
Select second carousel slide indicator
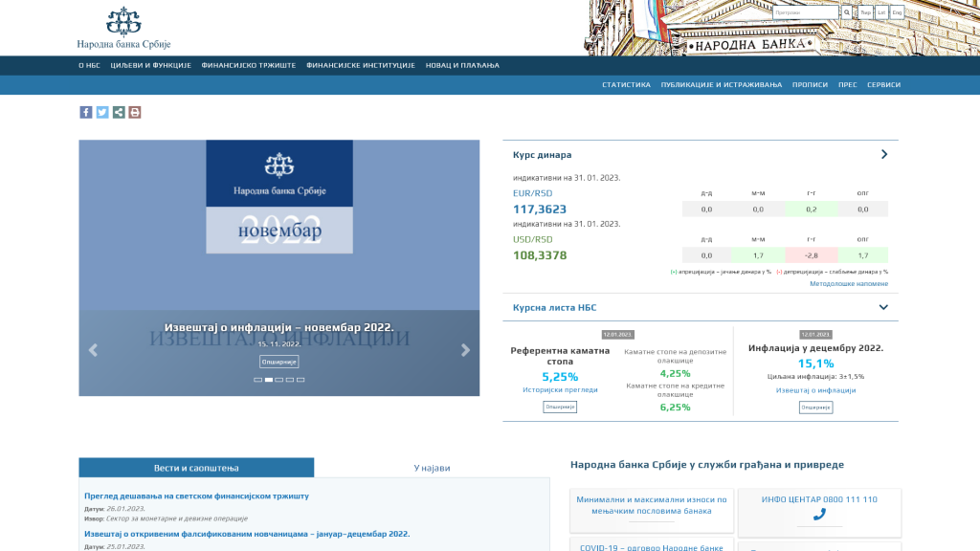coord(269,380)
